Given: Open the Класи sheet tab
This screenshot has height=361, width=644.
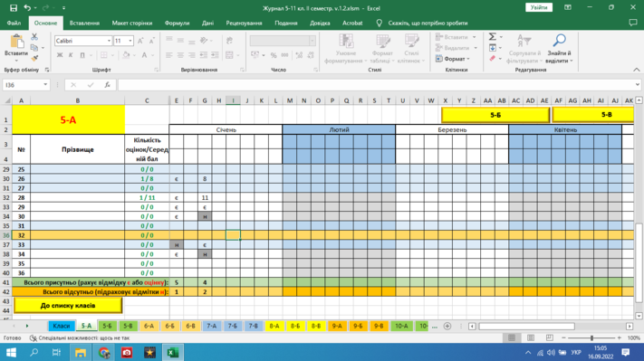Looking at the screenshot, I should (62, 326).
